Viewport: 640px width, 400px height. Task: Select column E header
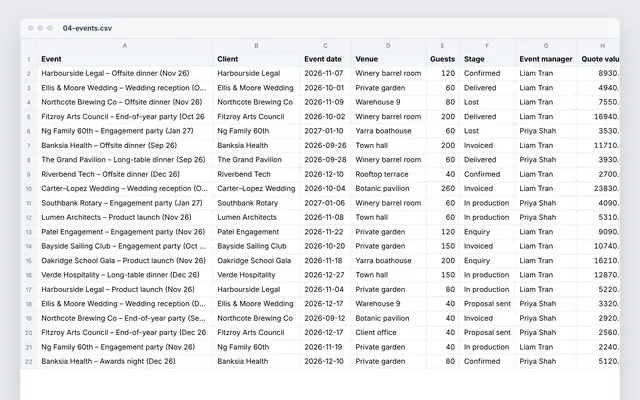[x=442, y=46]
